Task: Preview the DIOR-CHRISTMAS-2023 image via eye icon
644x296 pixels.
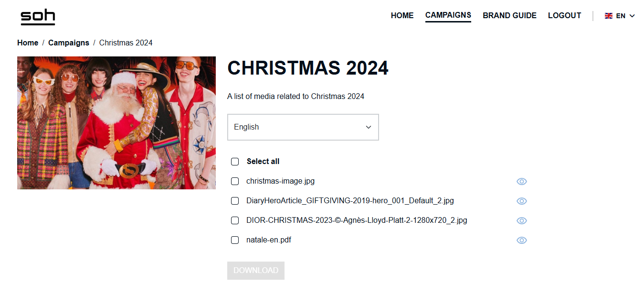Action: (522, 221)
